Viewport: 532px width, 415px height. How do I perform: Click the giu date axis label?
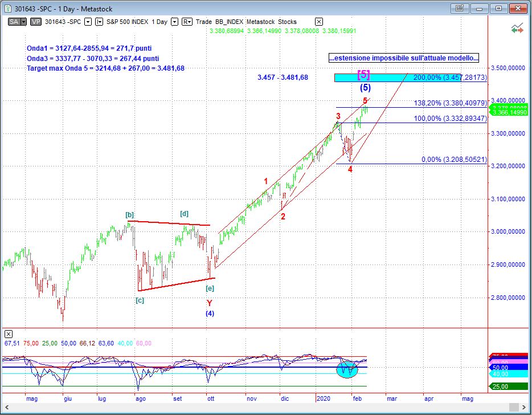68,398
